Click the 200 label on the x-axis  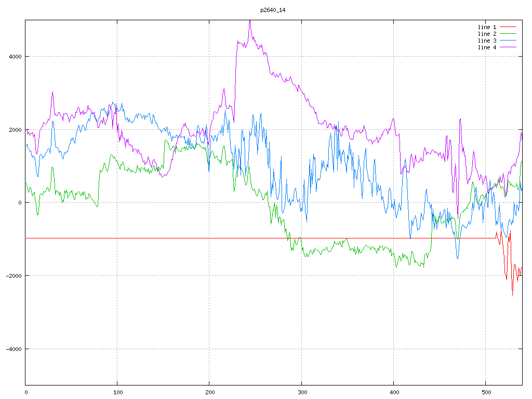pyautogui.click(x=209, y=393)
